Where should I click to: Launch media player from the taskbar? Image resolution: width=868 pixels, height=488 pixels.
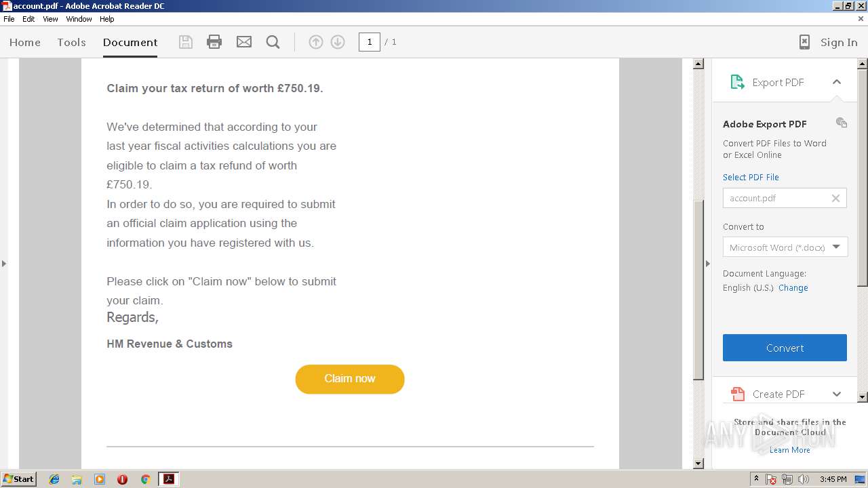(100, 479)
